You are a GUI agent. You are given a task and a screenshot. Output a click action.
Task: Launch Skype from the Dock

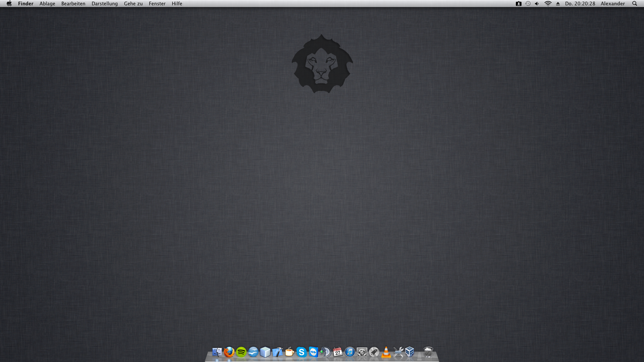click(302, 352)
